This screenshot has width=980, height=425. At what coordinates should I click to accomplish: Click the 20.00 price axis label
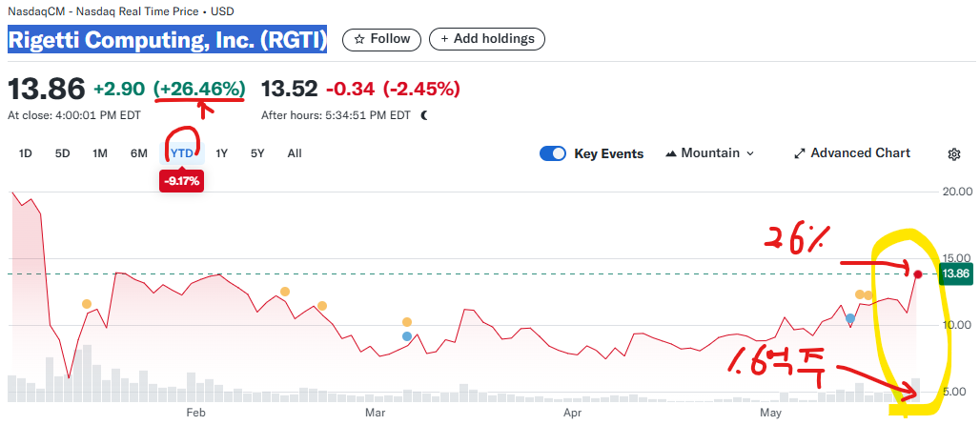tap(957, 192)
